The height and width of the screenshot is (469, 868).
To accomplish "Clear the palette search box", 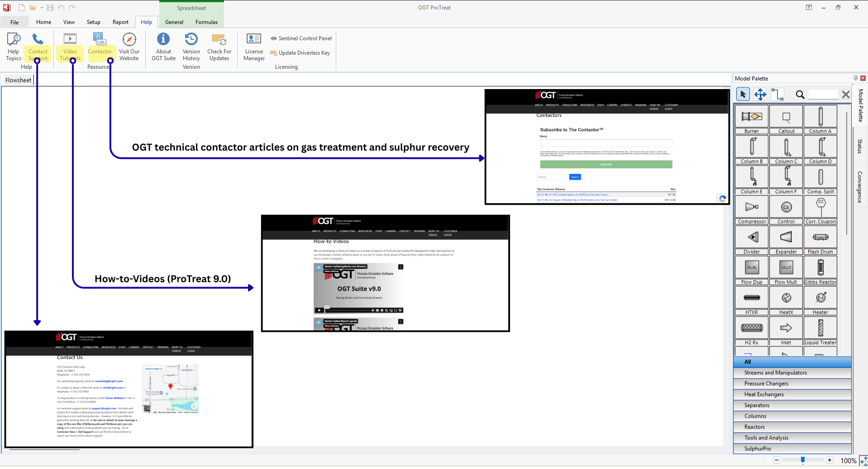I will click(845, 95).
